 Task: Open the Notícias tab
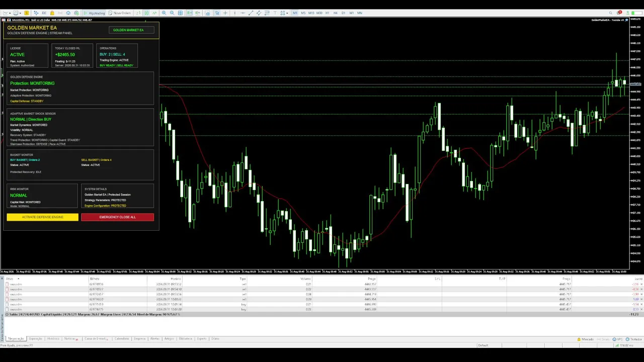71,339
